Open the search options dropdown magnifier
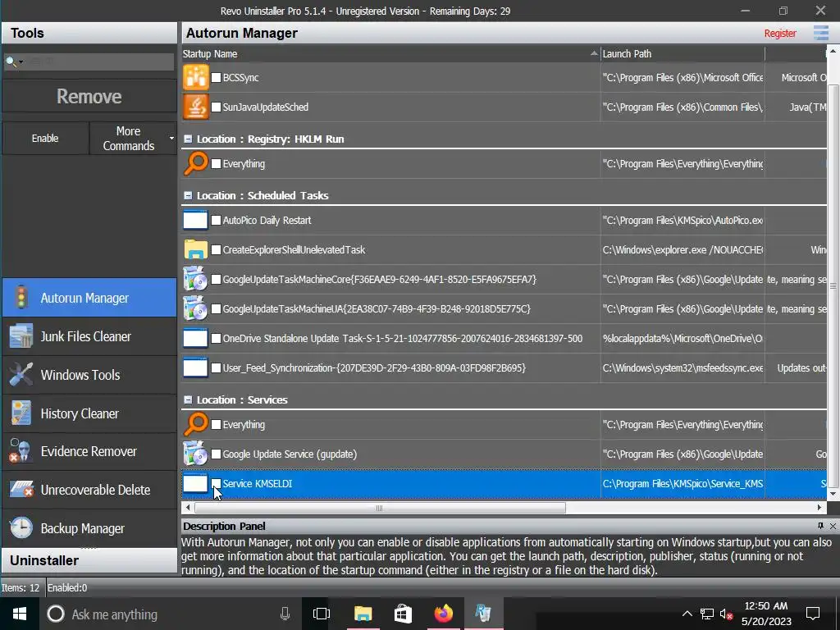The width and height of the screenshot is (840, 630). click(14, 62)
